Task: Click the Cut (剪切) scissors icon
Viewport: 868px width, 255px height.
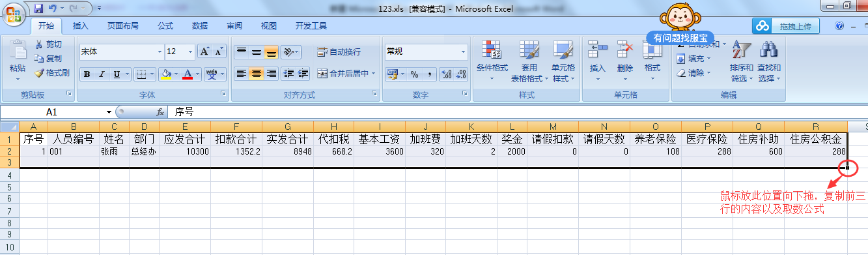Action: (39, 44)
